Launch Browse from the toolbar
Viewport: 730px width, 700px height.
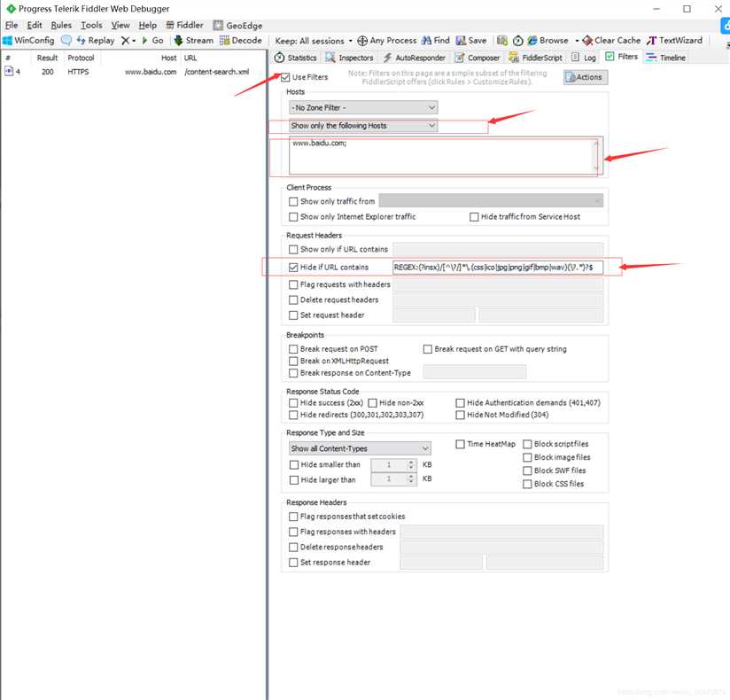coord(547,41)
